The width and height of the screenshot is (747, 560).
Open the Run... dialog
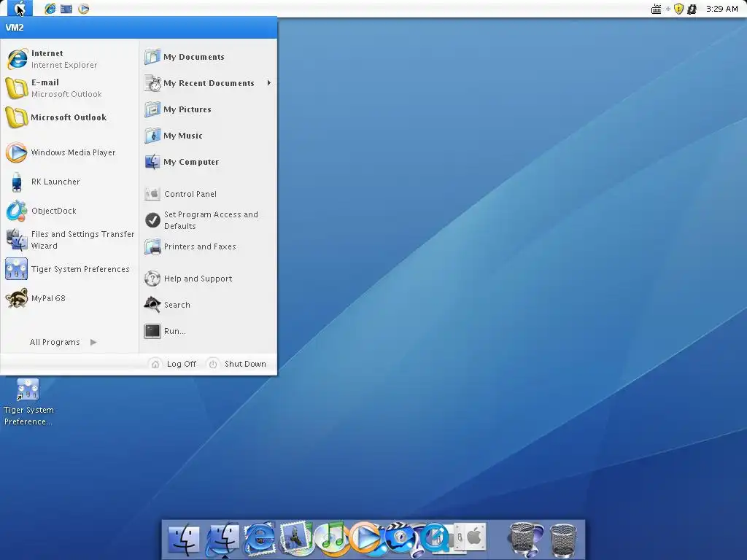tap(208, 331)
